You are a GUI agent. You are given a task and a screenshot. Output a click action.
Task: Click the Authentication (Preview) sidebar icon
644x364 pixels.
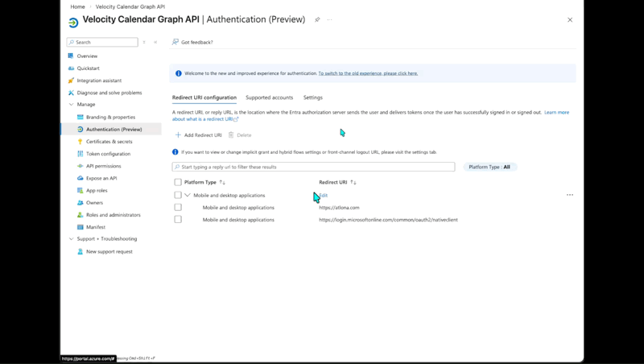pyautogui.click(x=80, y=130)
